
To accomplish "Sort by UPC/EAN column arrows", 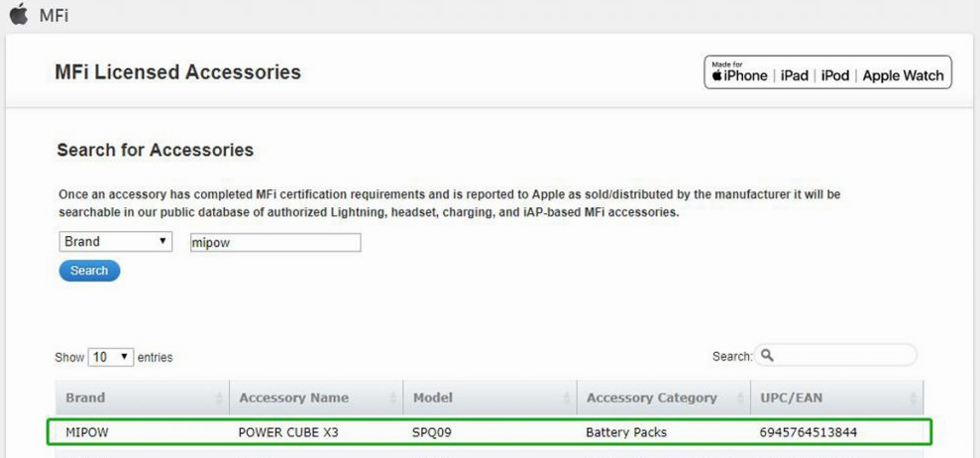I will point(914,398).
